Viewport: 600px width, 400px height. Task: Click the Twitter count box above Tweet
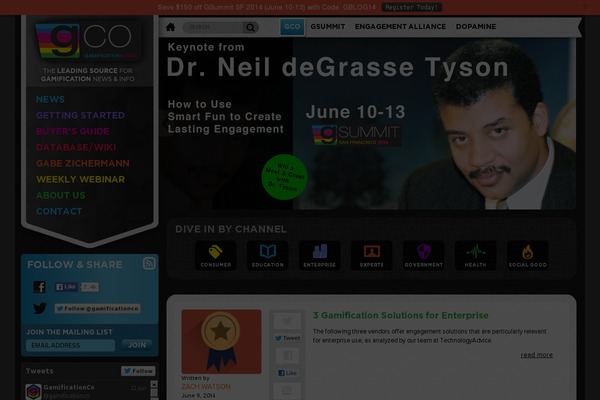pyautogui.click(x=287, y=321)
